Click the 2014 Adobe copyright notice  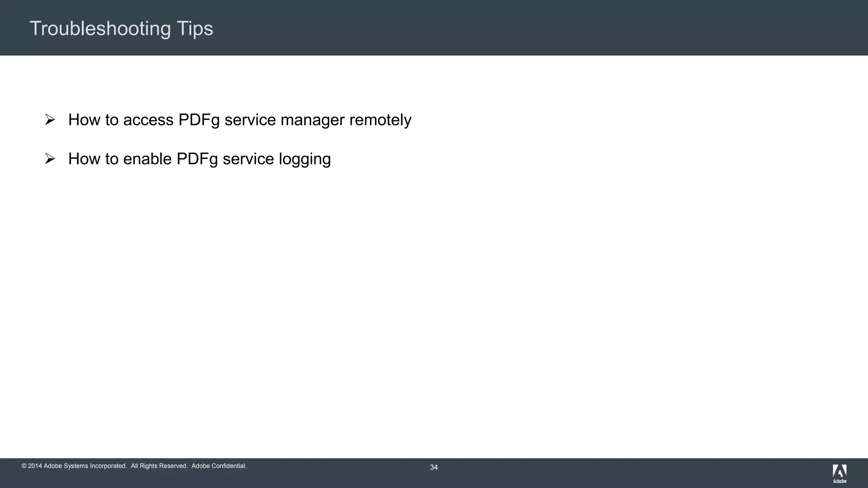(x=134, y=466)
